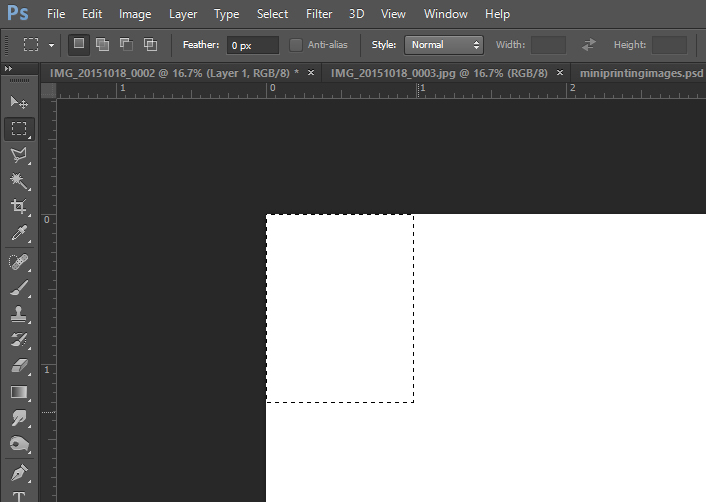Open the Filter menu
The height and width of the screenshot is (502, 706).
[319, 14]
